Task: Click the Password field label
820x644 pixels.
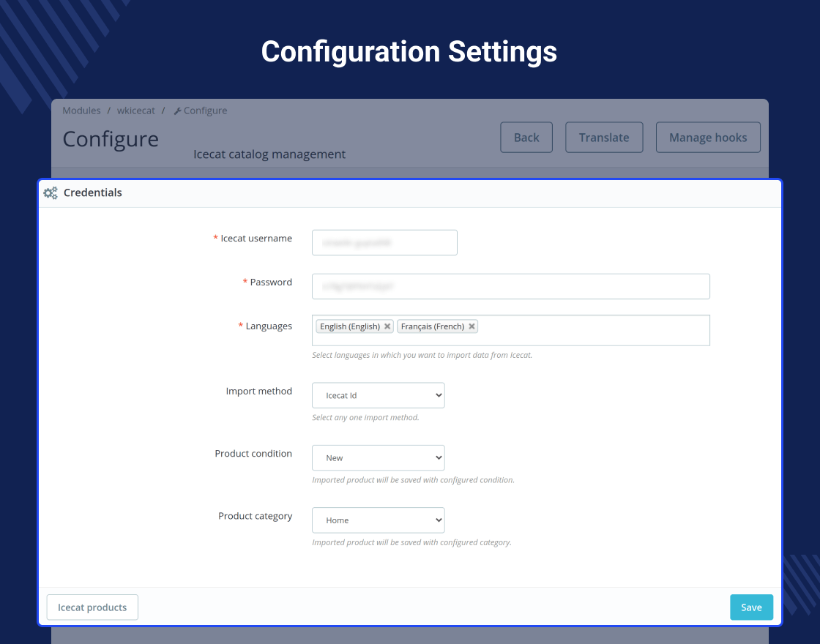Action: click(x=271, y=282)
